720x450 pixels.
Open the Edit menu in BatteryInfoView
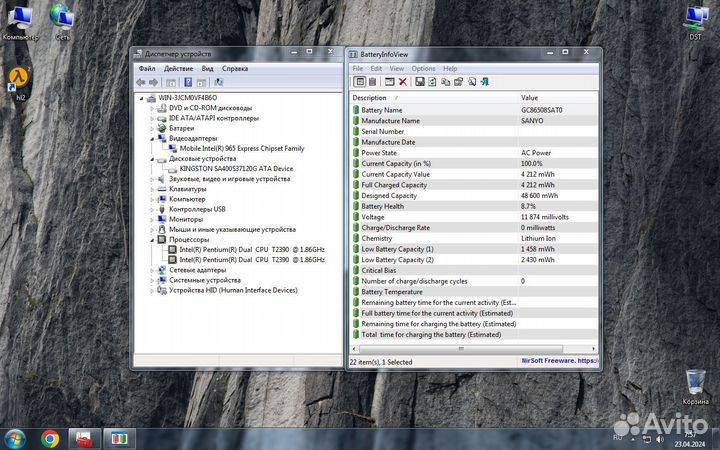pyautogui.click(x=376, y=68)
